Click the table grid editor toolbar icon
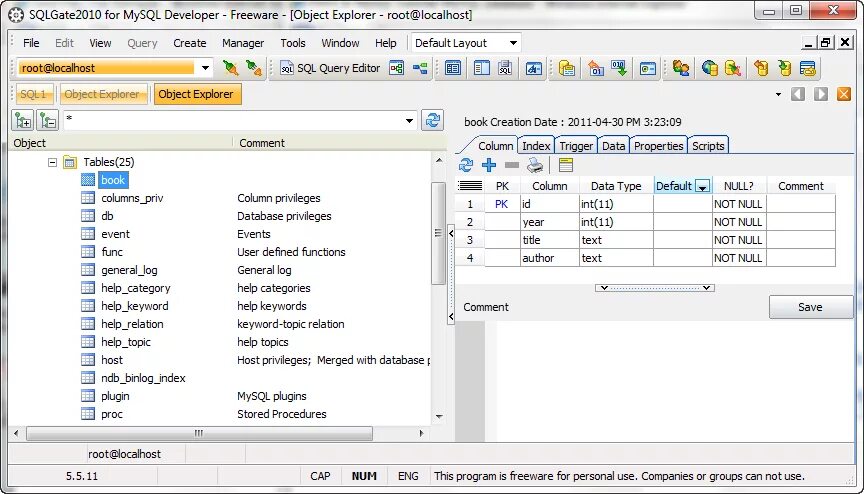This screenshot has width=864, height=494. click(453, 68)
